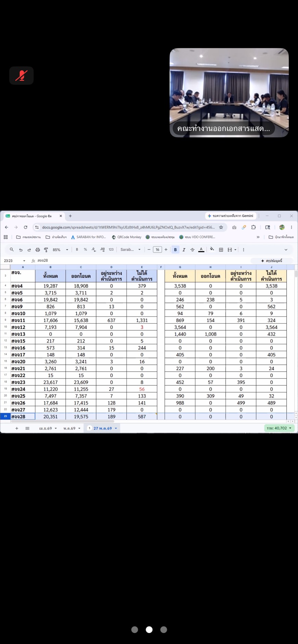
Task: Open the merge cells dropdown arrow
Action: [x=235, y=250]
